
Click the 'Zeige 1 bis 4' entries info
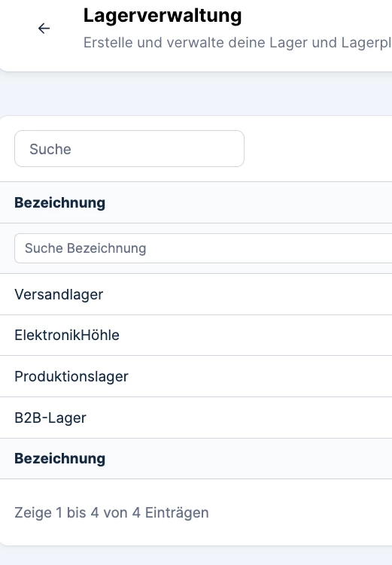pos(111,512)
